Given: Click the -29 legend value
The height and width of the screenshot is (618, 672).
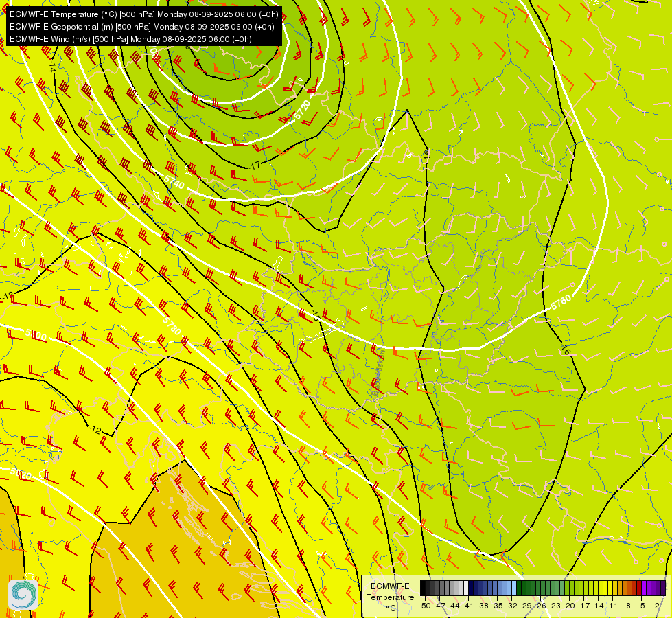Looking at the screenshot, I should tap(526, 606).
